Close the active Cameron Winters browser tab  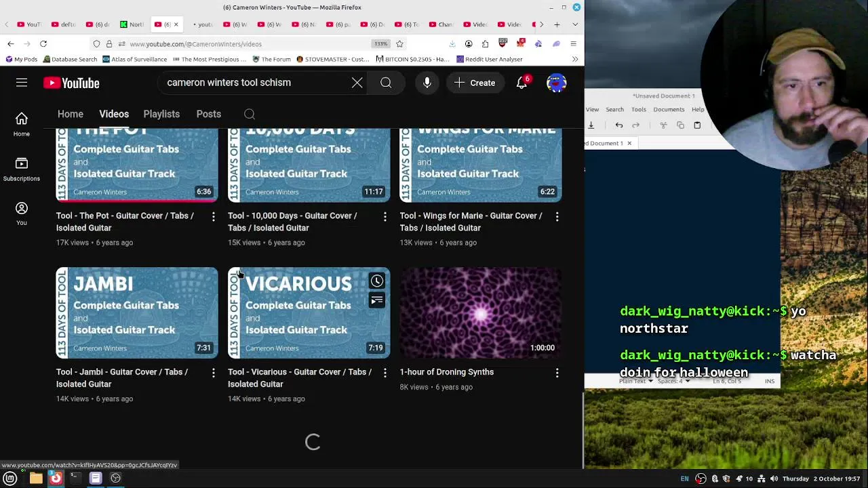point(176,24)
